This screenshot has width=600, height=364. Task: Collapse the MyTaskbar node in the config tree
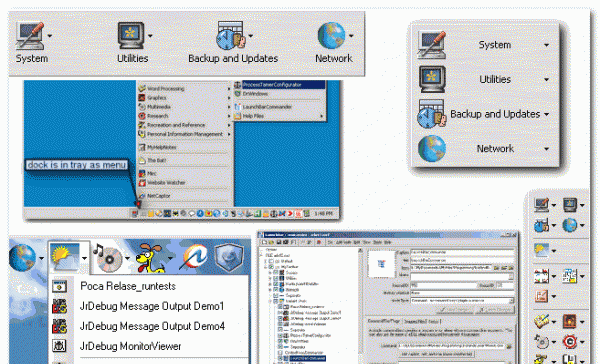(265, 267)
